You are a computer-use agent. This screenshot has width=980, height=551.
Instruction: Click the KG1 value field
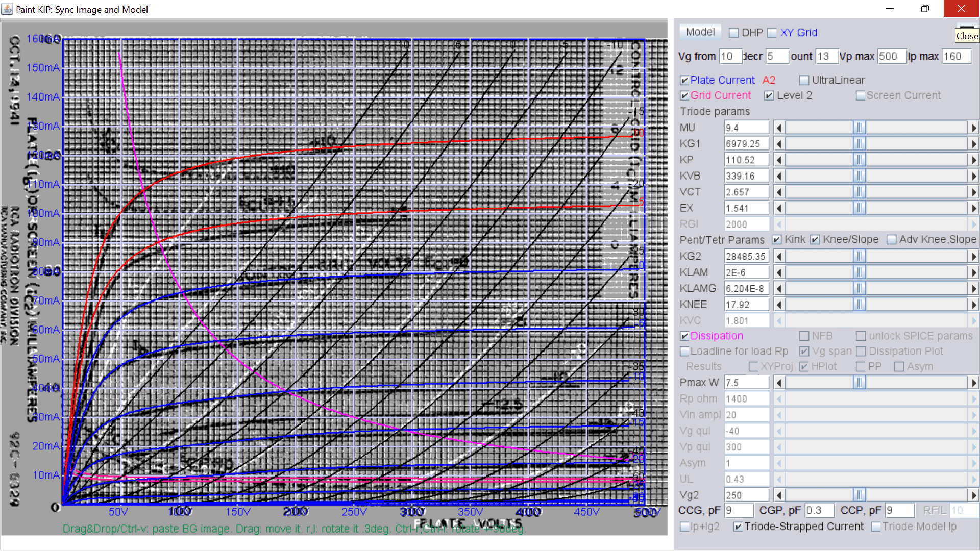click(747, 144)
